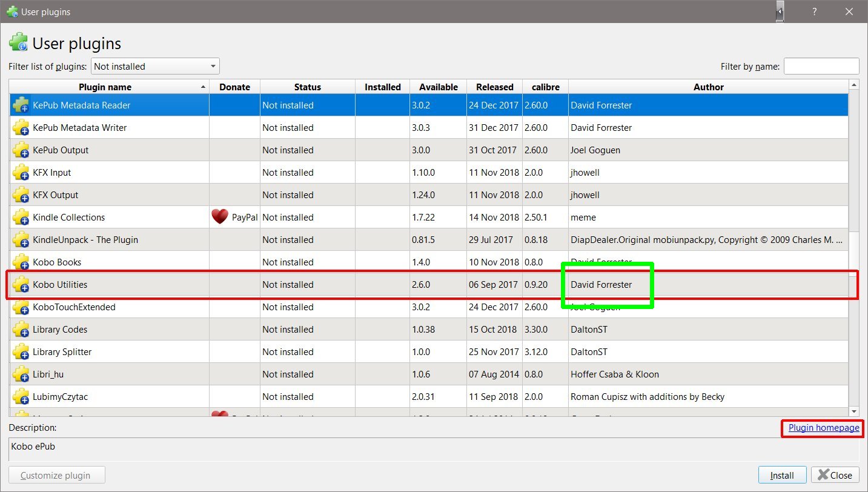Sort by the Author column header
This screenshot has width=868, height=492.
709,87
